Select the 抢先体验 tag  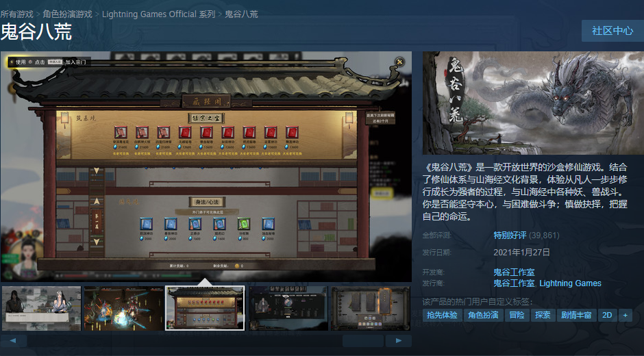(442, 315)
